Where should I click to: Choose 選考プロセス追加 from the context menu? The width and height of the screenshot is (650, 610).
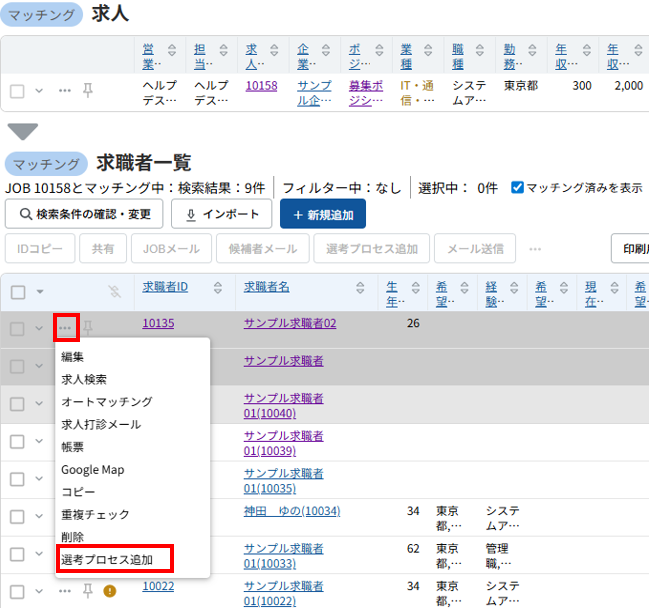[x=114, y=559]
